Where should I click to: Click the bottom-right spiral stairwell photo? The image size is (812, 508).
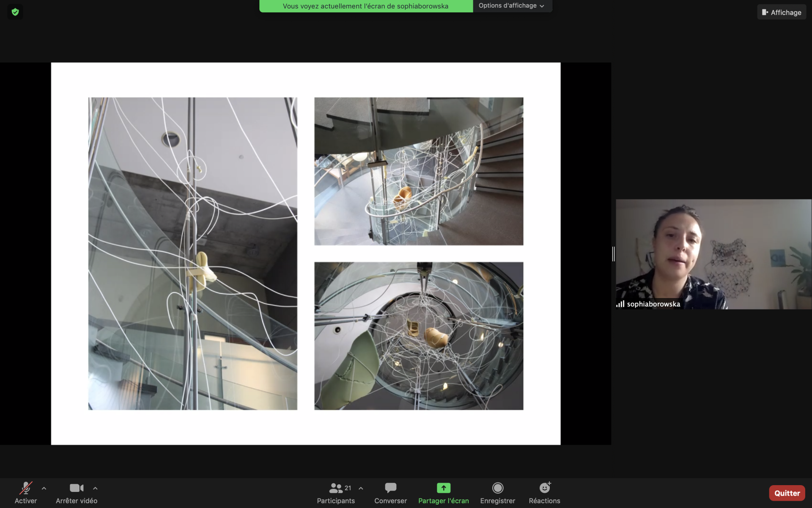point(419,336)
